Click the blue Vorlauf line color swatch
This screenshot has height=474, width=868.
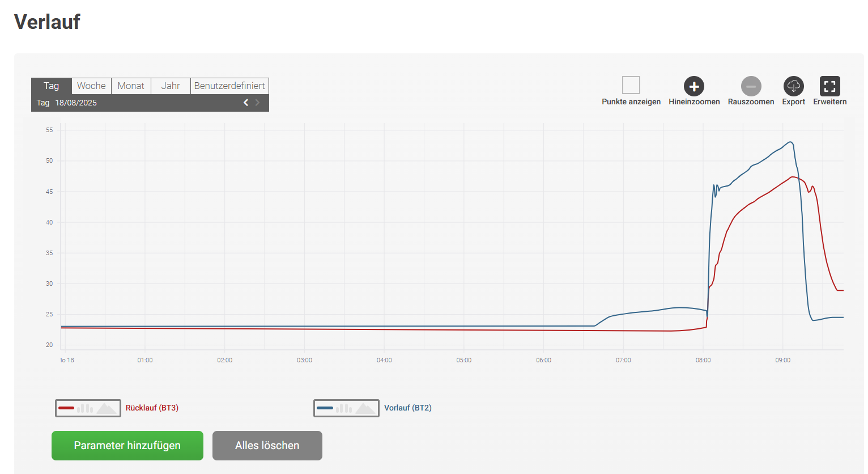[x=325, y=408]
